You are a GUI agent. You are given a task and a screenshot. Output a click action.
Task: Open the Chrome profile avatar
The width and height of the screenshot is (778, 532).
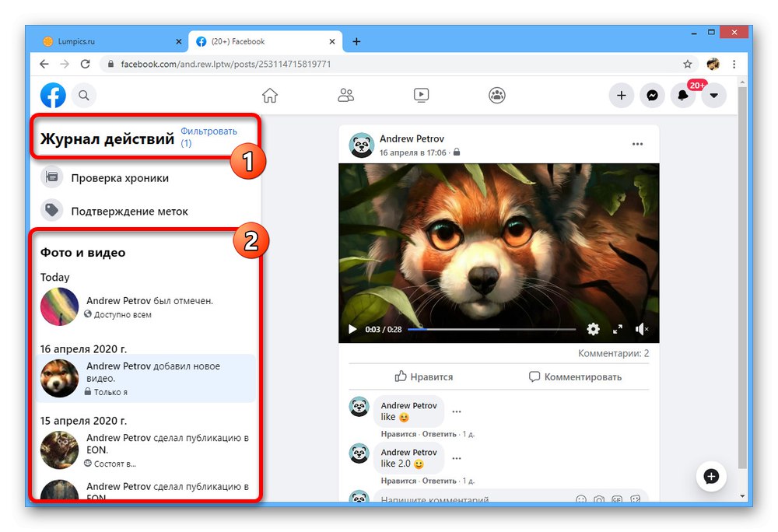(713, 64)
